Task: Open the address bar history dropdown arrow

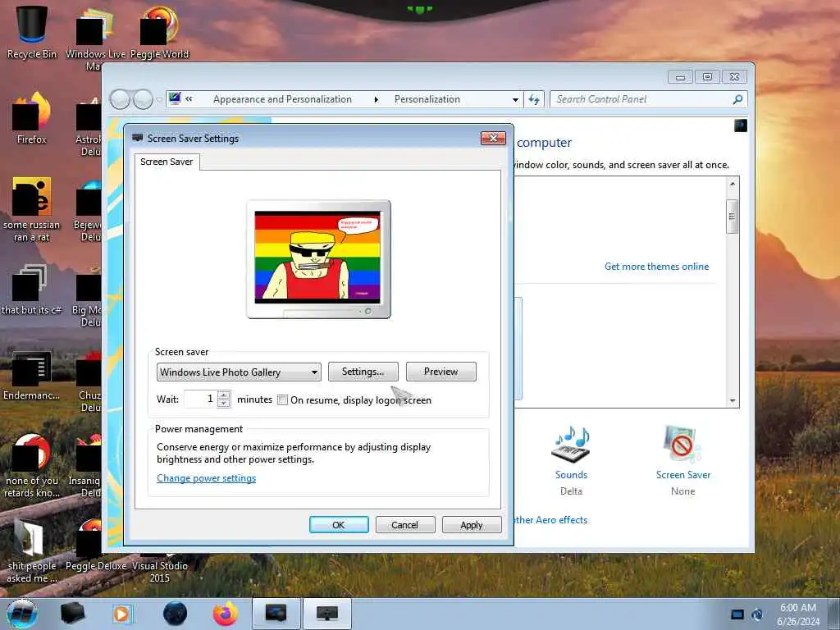Action: (515, 99)
